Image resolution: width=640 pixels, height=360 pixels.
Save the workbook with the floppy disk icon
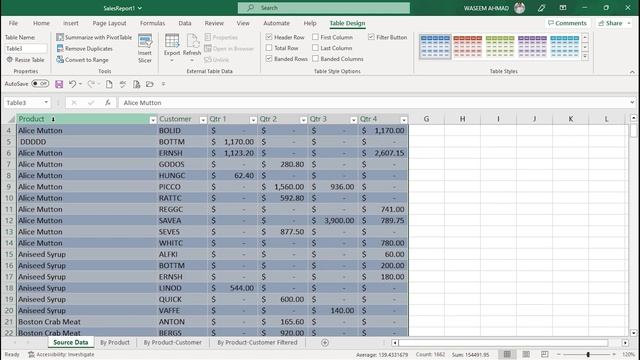point(59,84)
